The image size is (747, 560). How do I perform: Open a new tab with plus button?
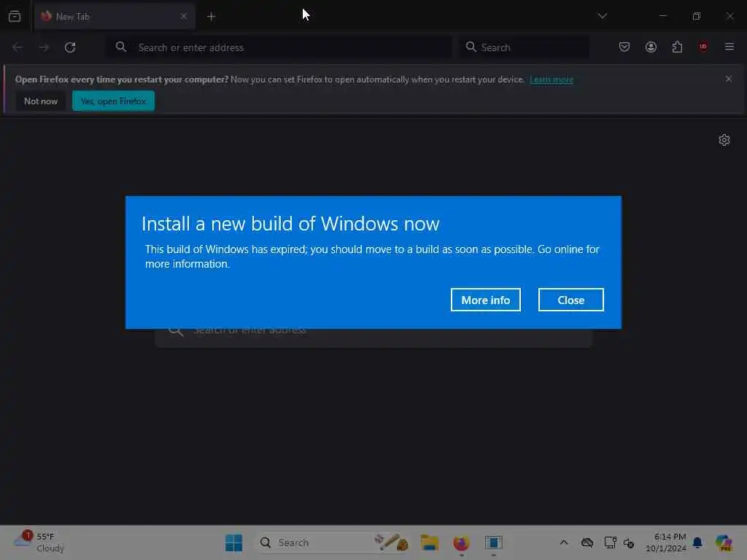pyautogui.click(x=211, y=17)
